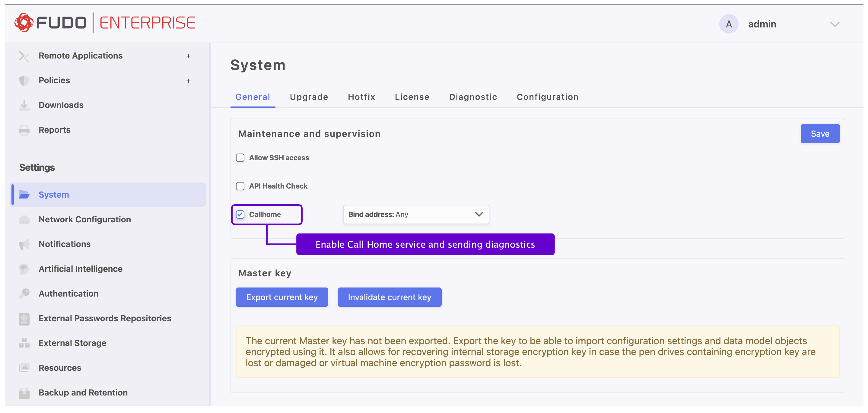Screen dimensions: 868x413
Task: Open Downloads in sidebar
Action: point(61,106)
